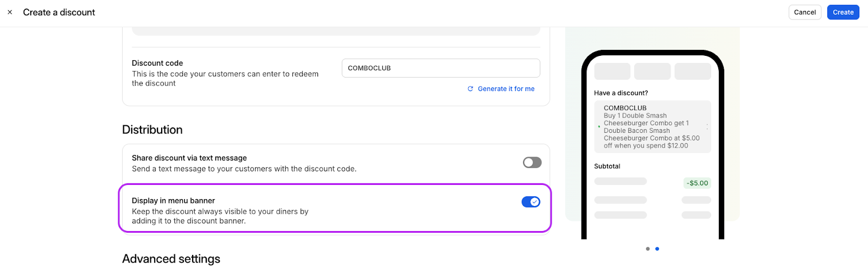This screenshot has width=868, height=269.
Task: Click into the COMBOCLUB discount code field
Action: pyautogui.click(x=441, y=68)
